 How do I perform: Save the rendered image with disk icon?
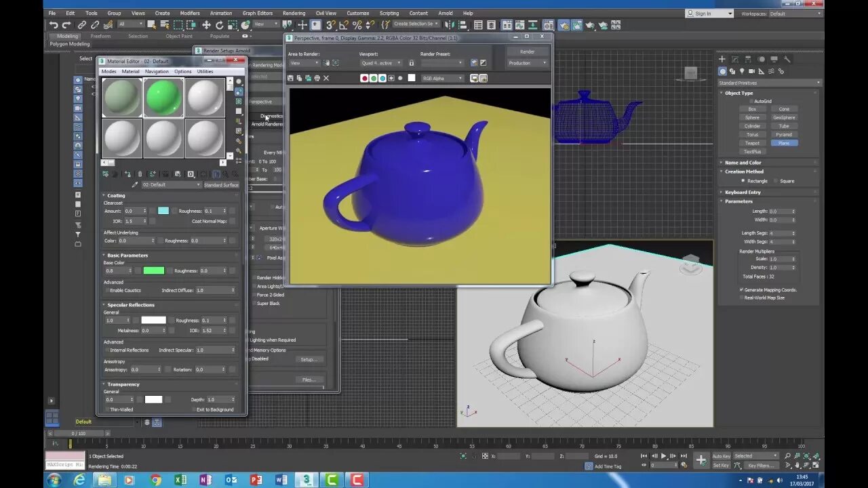292,78
